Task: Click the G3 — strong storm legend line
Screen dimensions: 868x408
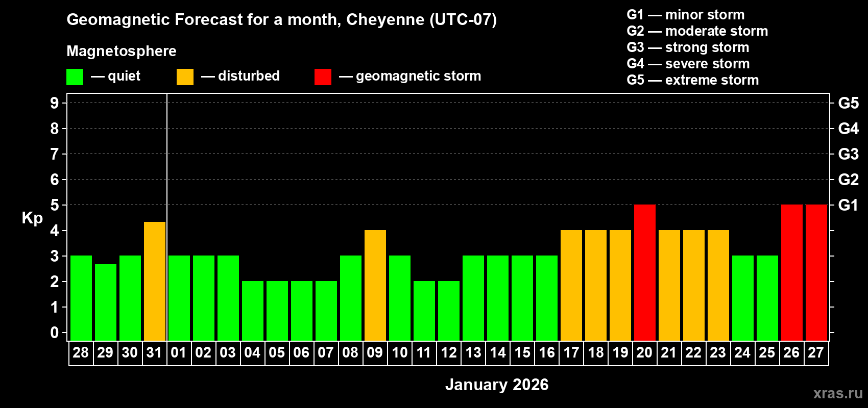Action: pos(688,47)
